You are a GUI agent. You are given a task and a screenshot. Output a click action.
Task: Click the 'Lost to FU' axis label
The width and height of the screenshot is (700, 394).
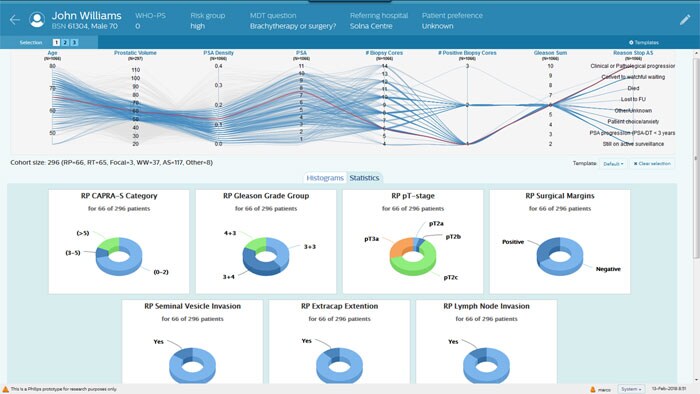coord(633,99)
